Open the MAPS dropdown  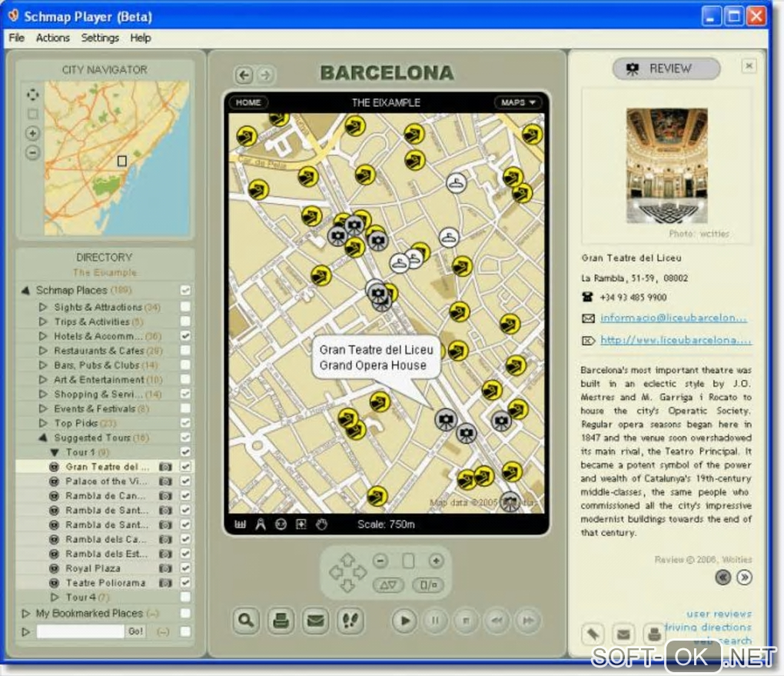click(x=518, y=102)
